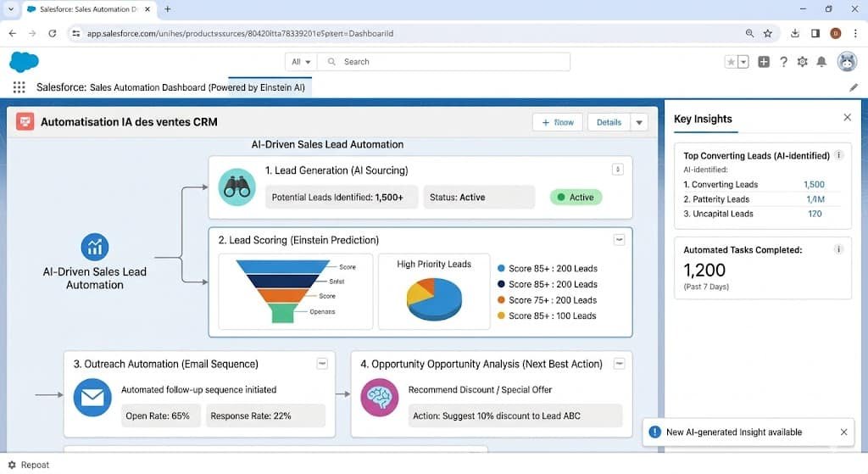Open the All search scope dropdown

[x=301, y=61]
